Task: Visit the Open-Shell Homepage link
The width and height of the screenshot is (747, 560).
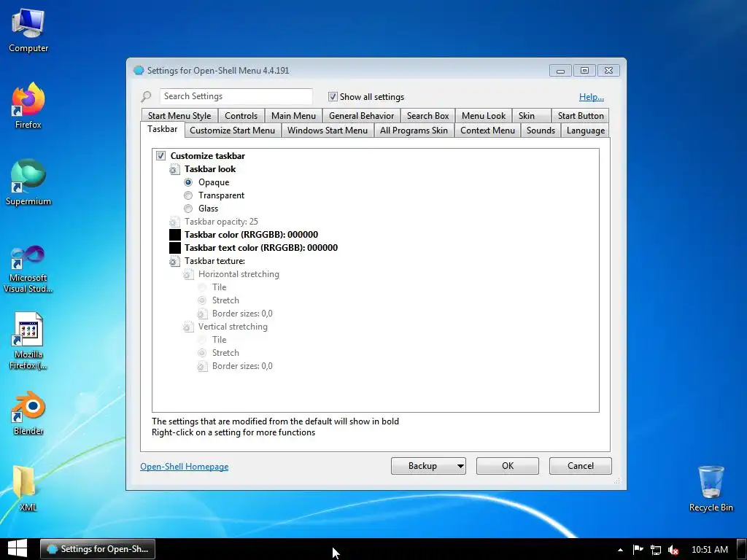Action: (185, 467)
